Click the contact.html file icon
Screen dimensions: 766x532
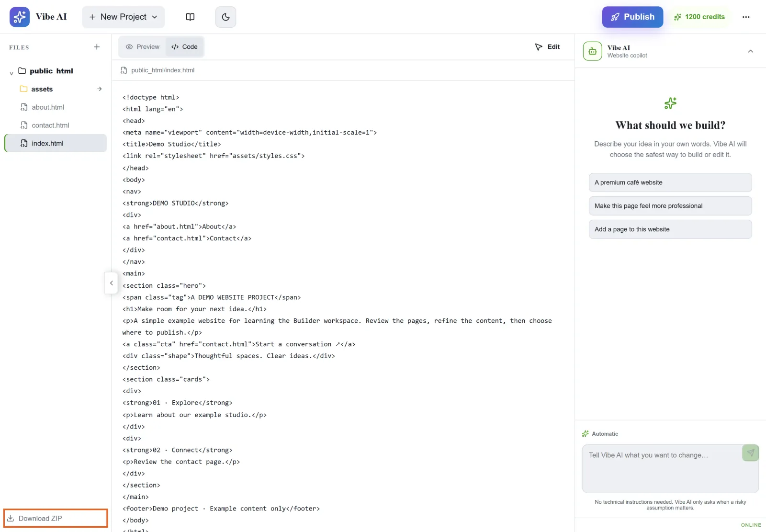click(24, 125)
